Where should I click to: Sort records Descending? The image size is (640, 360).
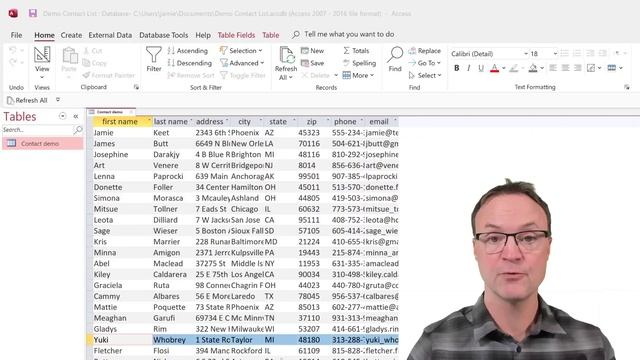(190, 63)
